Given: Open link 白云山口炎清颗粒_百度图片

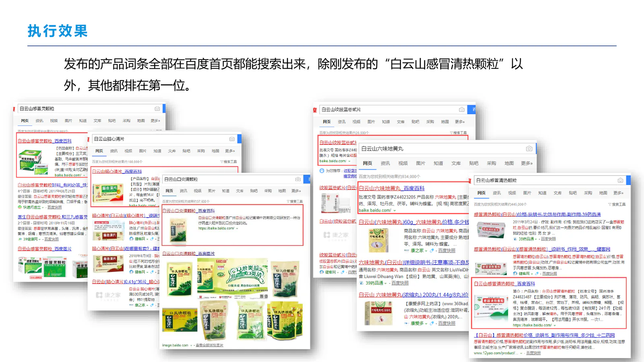Looking at the screenshot, I should (188, 253).
